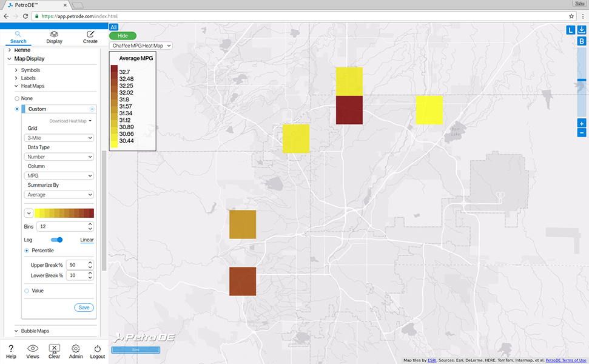Open the Grid 3-Mile dropdown

59,138
